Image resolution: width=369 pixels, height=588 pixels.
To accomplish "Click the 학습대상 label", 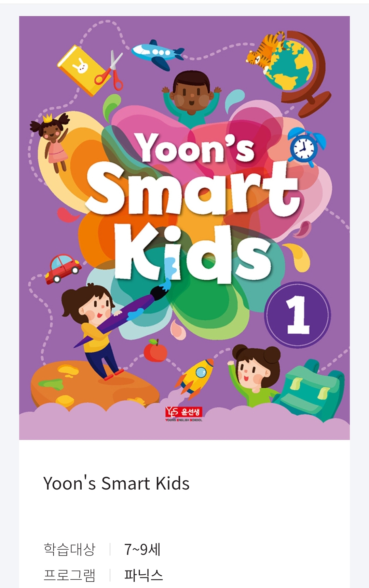I will 69,549.
